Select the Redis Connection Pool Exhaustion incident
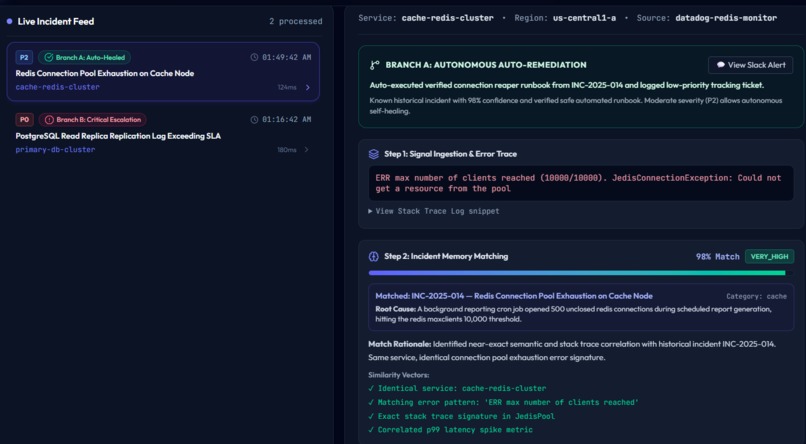 click(x=163, y=72)
